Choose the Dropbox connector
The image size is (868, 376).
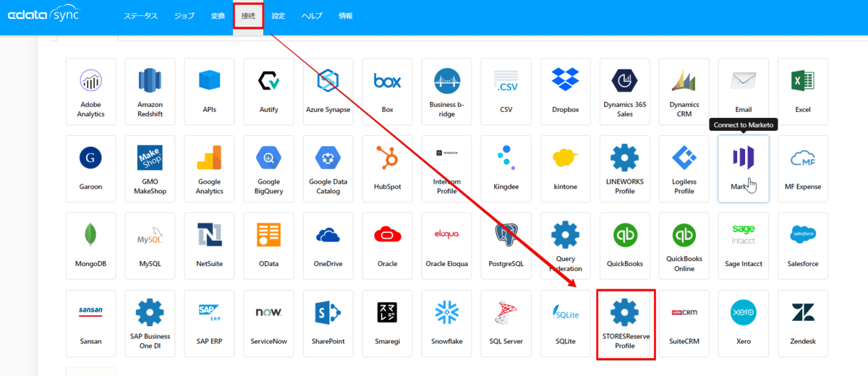[565, 92]
